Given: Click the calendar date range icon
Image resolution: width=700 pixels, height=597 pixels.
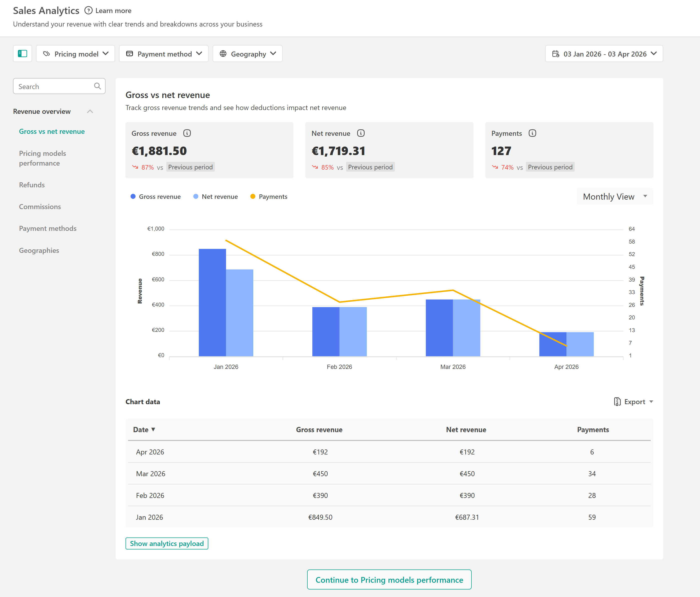Looking at the screenshot, I should coord(555,54).
